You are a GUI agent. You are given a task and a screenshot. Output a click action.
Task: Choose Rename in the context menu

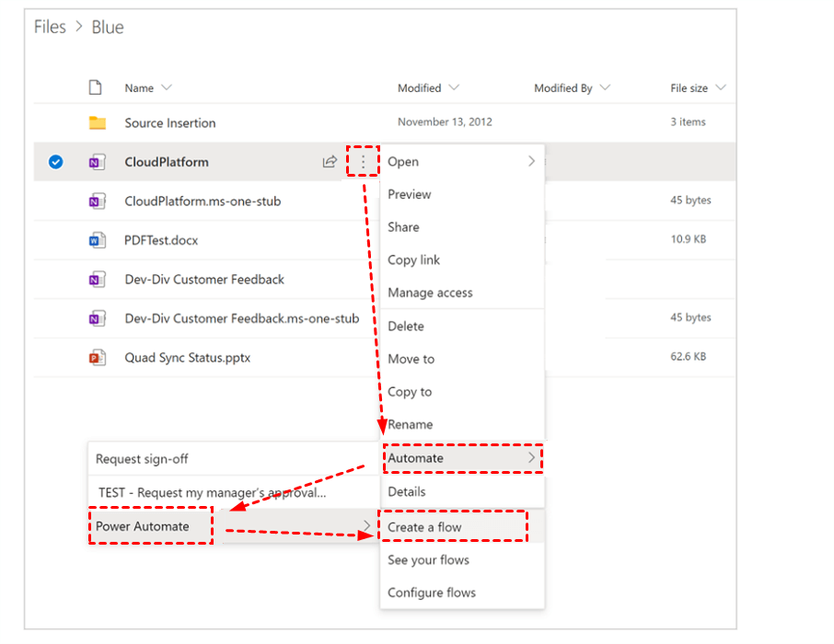463,424
